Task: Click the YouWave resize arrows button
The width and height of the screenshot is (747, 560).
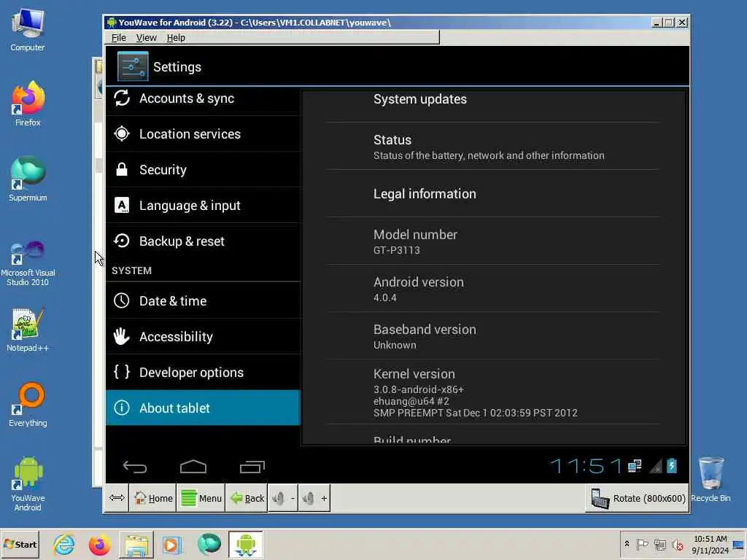Action: [x=117, y=498]
